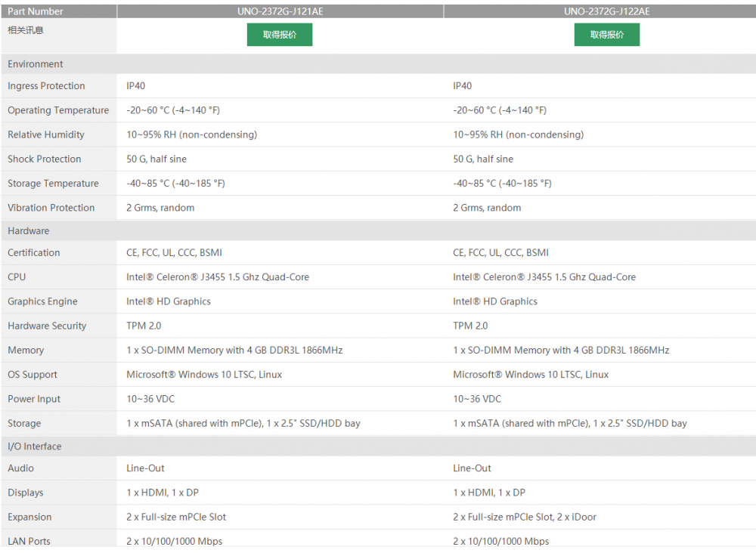
Task: Click J122AE CE, FCC, UL, CCC, BSMI value
Action: (501, 252)
